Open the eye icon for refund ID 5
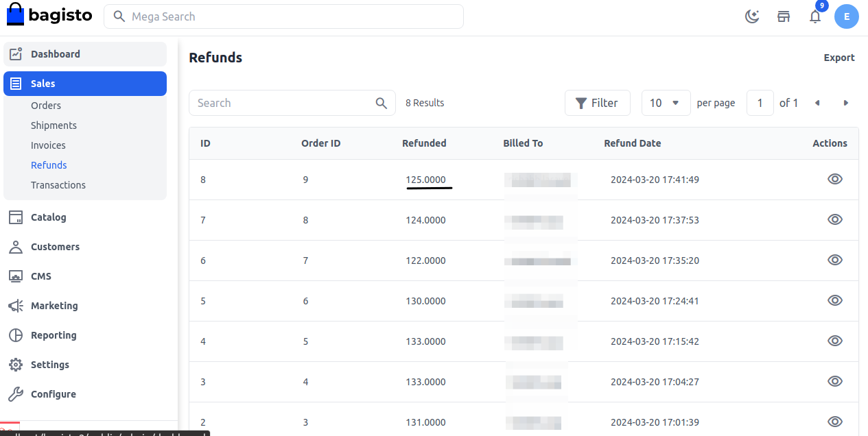Viewport: 868px width, 436px height. 835,300
